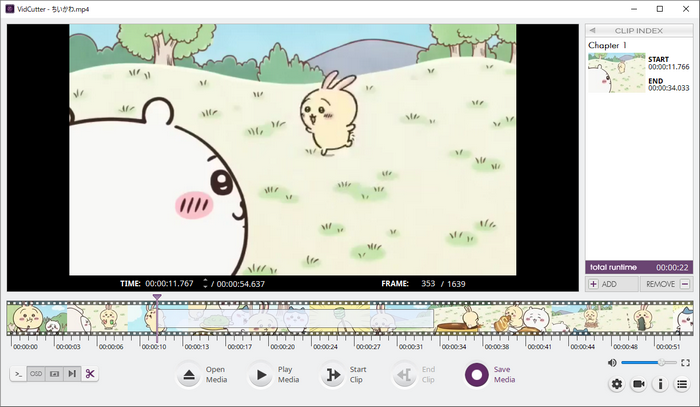The width and height of the screenshot is (700, 407).
Task: Click the Save Media button
Action: [x=477, y=375]
